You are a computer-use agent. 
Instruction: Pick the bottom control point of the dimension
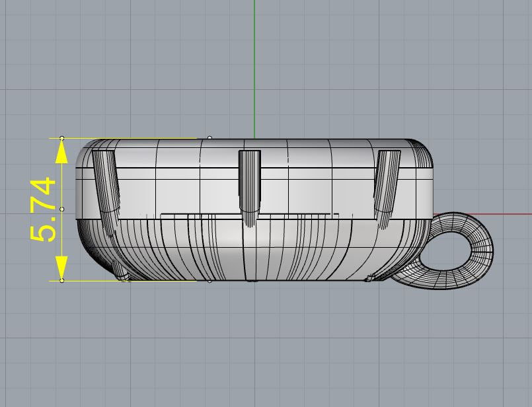pyautogui.click(x=61, y=281)
